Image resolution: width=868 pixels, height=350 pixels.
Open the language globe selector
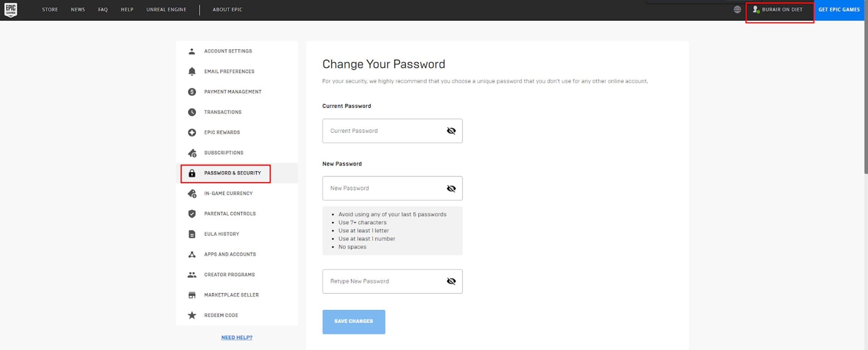[737, 10]
